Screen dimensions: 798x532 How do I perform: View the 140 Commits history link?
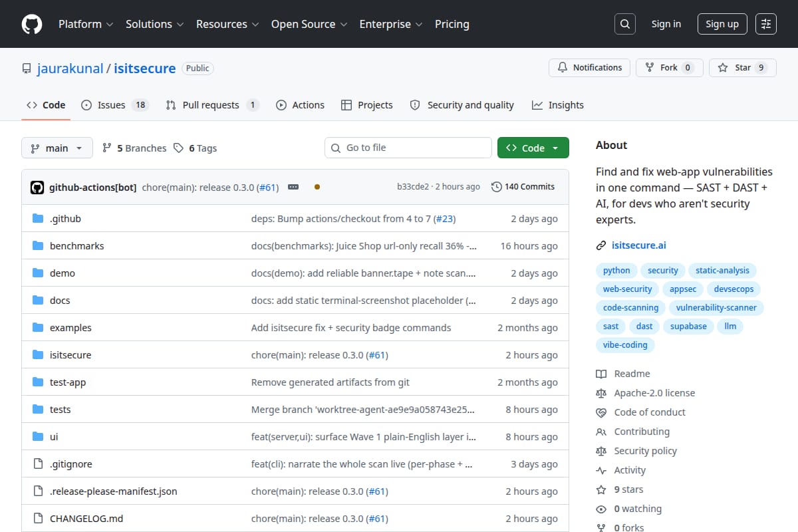tap(523, 187)
